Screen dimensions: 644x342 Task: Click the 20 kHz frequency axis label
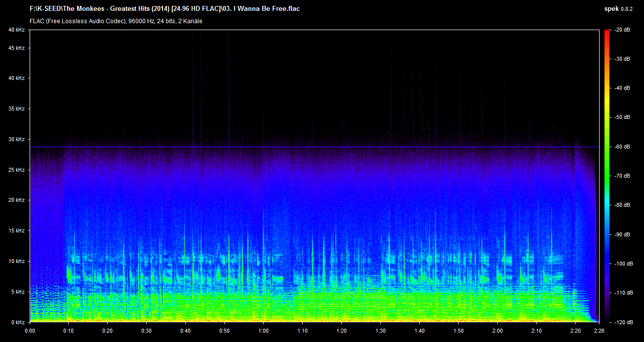coord(16,200)
